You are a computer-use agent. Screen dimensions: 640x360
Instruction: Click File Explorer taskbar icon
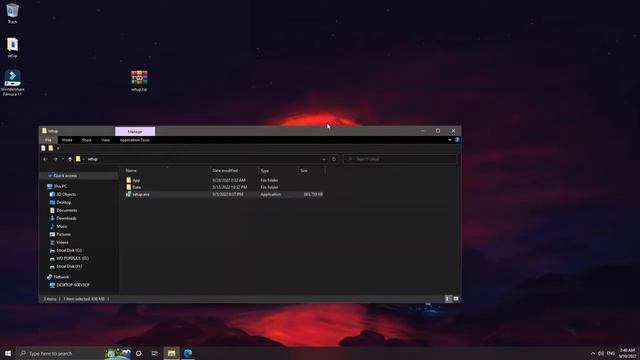pyautogui.click(x=171, y=353)
